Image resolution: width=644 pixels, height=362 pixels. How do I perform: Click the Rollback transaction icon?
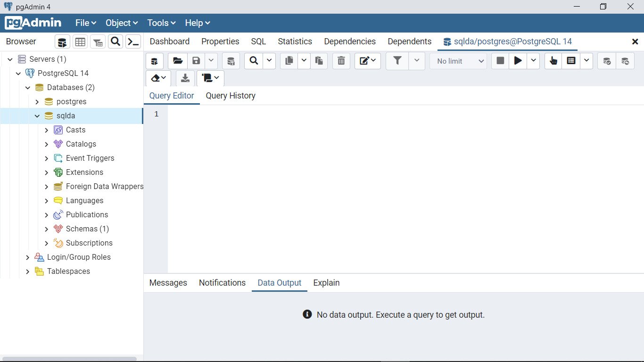pyautogui.click(x=625, y=61)
